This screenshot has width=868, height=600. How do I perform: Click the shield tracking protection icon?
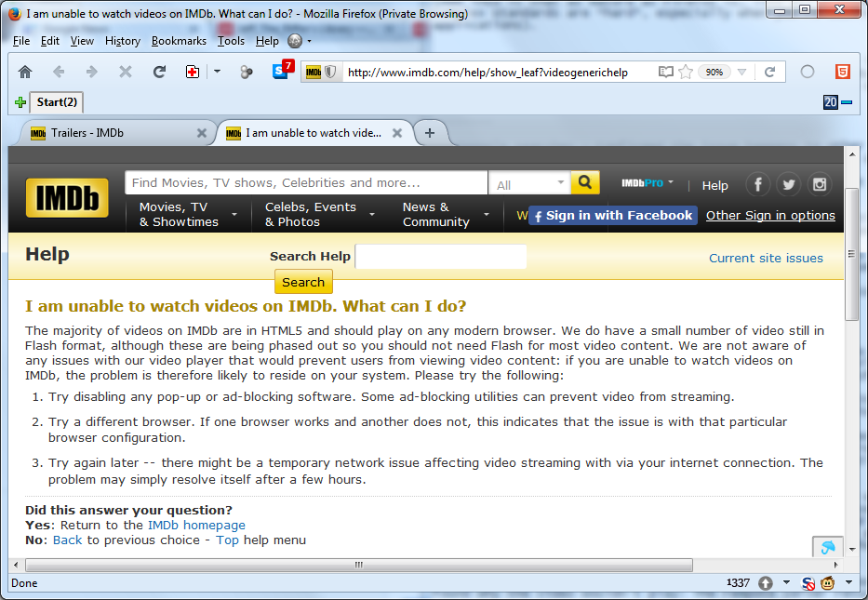pyautogui.click(x=330, y=72)
